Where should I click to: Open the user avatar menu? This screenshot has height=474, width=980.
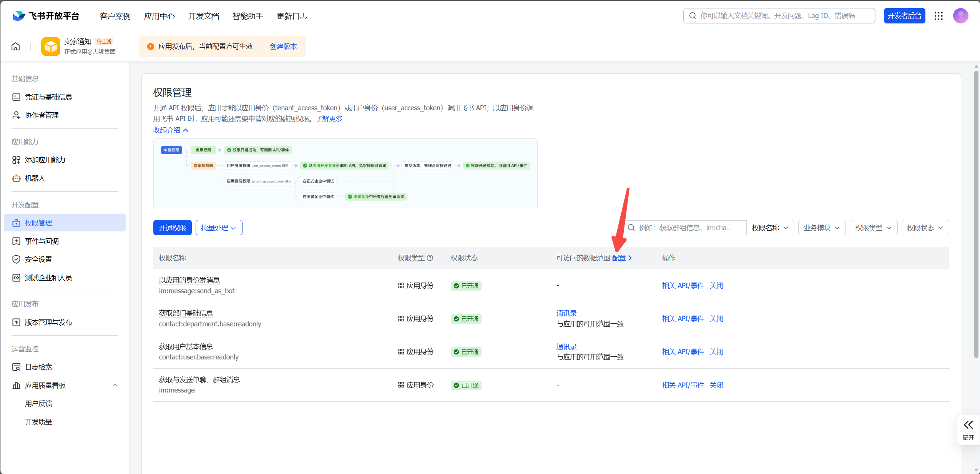click(x=960, y=16)
